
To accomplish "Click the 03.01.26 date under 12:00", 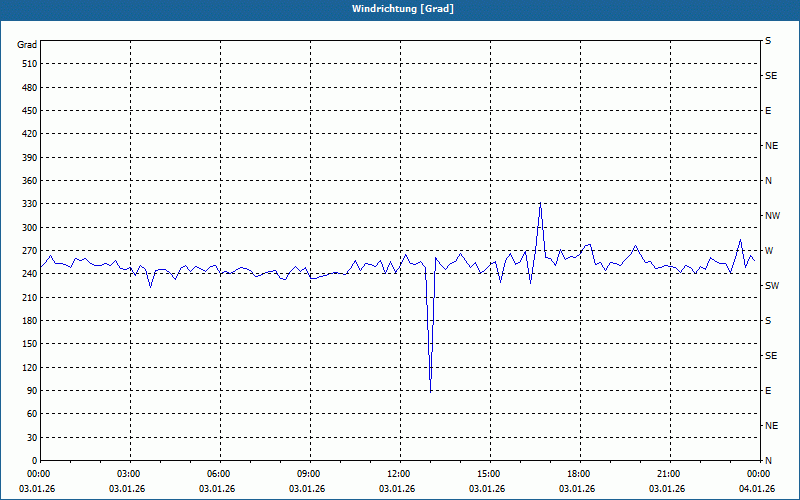I will coord(397,489).
